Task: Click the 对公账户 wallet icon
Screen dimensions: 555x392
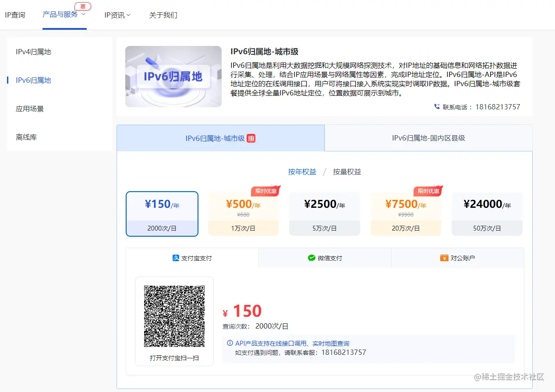Action: [444, 258]
